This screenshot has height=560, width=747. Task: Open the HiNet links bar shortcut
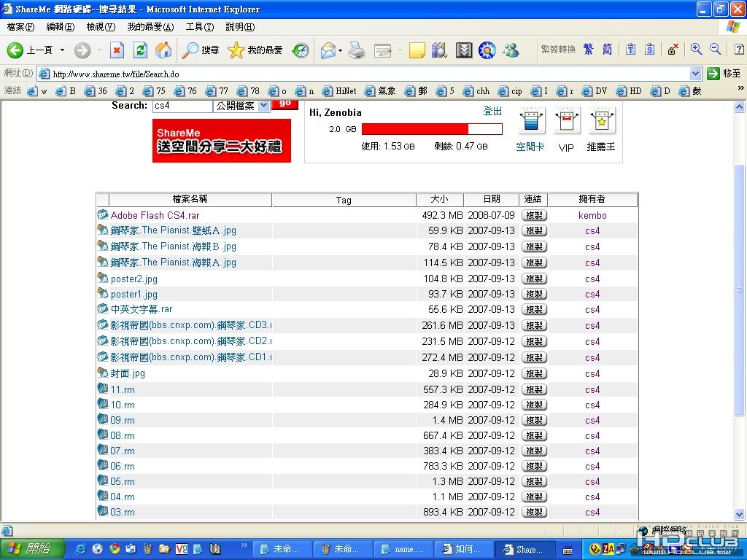coord(339,90)
